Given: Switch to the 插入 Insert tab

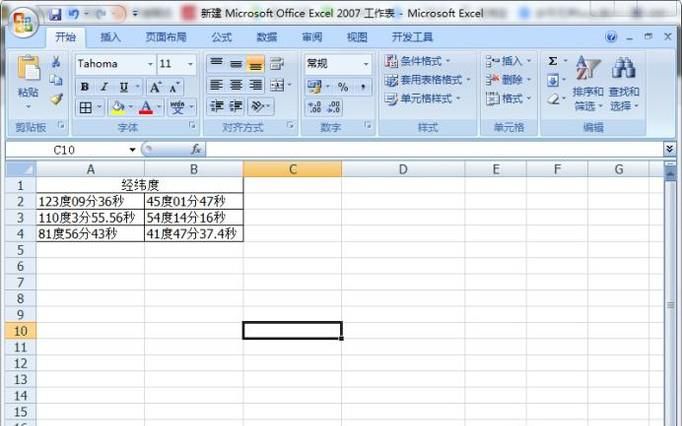Looking at the screenshot, I should pyautogui.click(x=110, y=37).
